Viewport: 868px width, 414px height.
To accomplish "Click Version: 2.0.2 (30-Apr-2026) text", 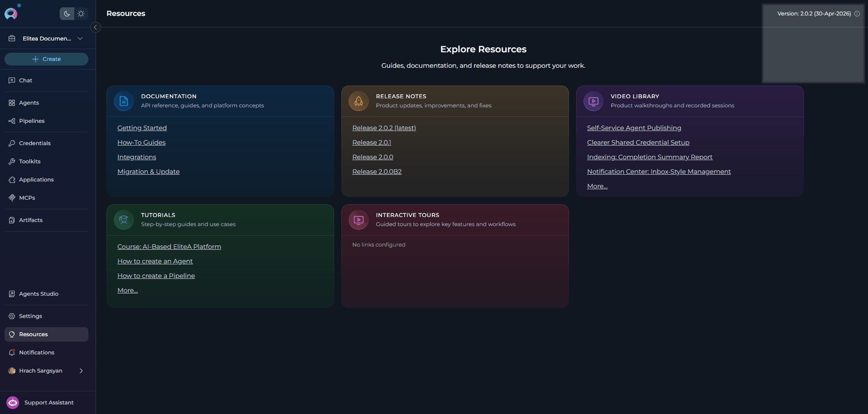I will point(814,14).
